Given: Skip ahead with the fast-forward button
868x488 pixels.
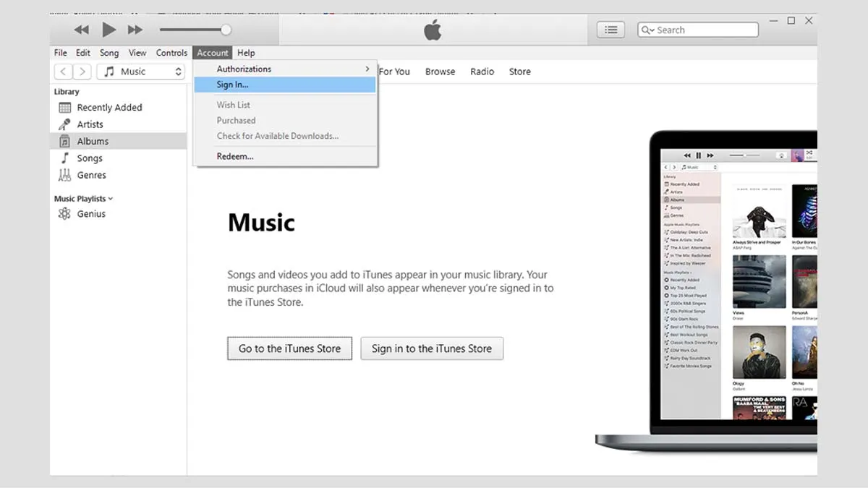Looking at the screenshot, I should (x=135, y=30).
